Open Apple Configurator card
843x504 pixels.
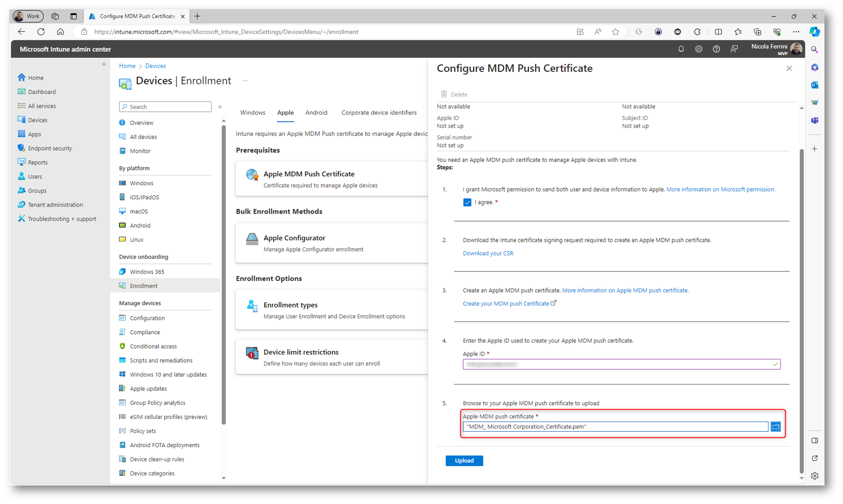pyautogui.click(x=331, y=243)
